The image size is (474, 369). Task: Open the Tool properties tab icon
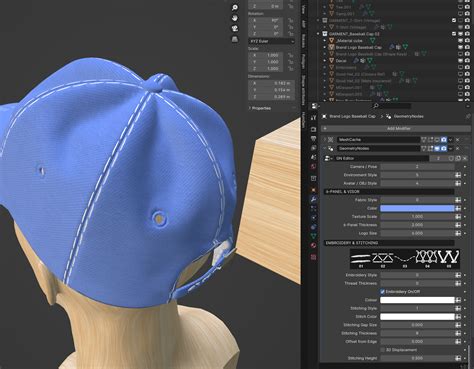click(x=313, y=118)
